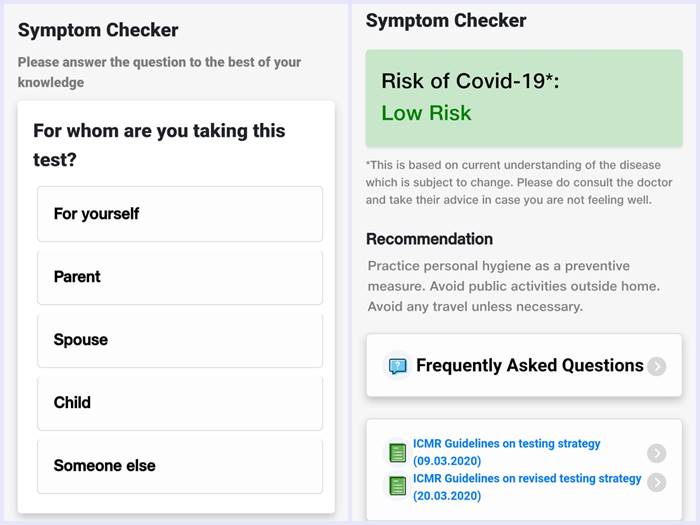Open Frequently Asked Questions section

(529, 366)
